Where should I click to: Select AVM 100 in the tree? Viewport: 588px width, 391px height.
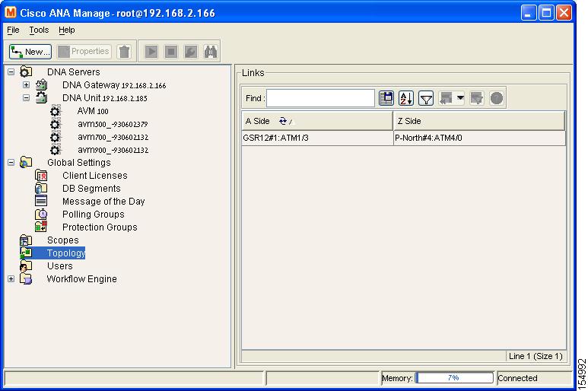(93, 111)
